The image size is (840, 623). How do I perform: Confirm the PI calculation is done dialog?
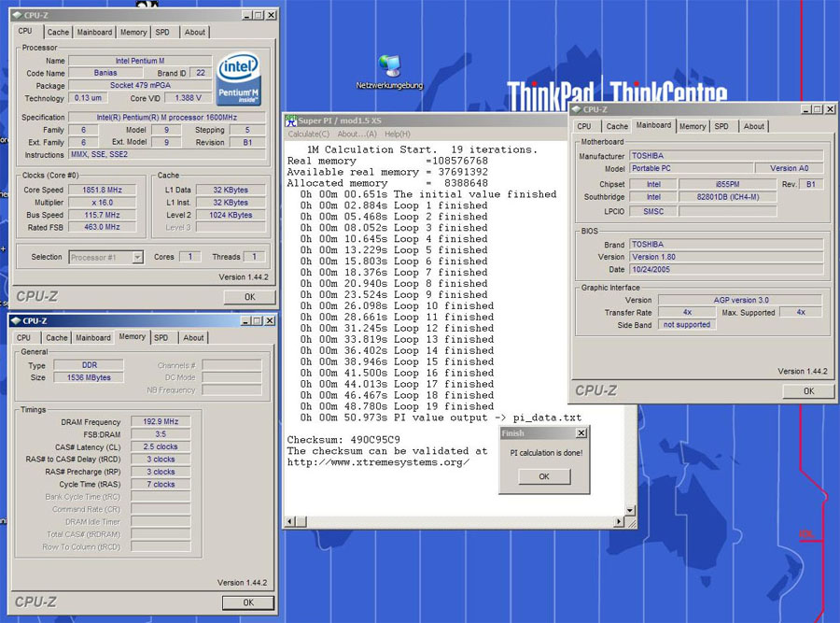tap(544, 476)
